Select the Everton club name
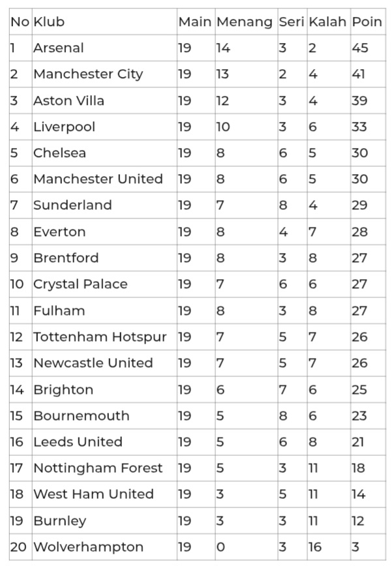This screenshot has width=392, height=566. [59, 231]
